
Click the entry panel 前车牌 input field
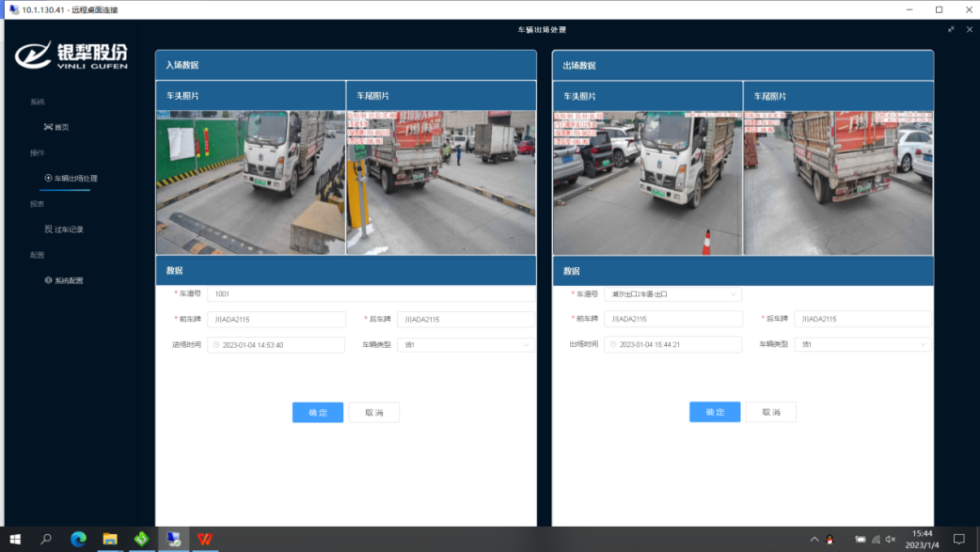click(277, 320)
